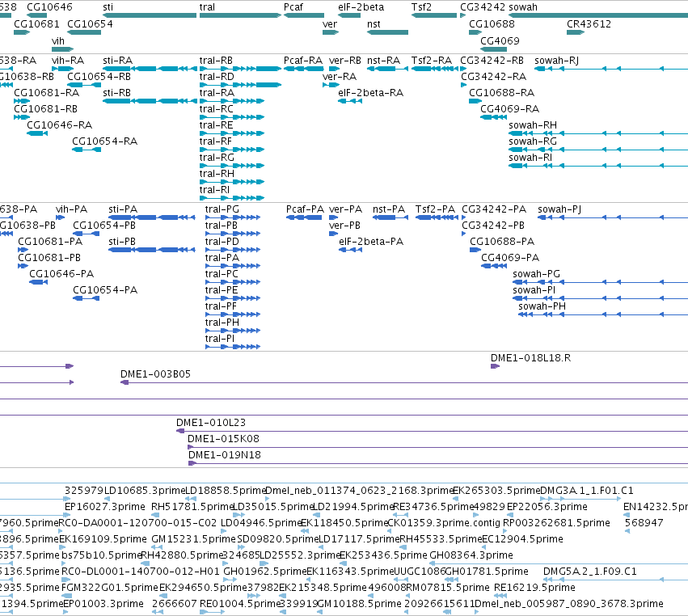Select the tral-PG protein label
This screenshot has width=688, height=616.
(222, 209)
